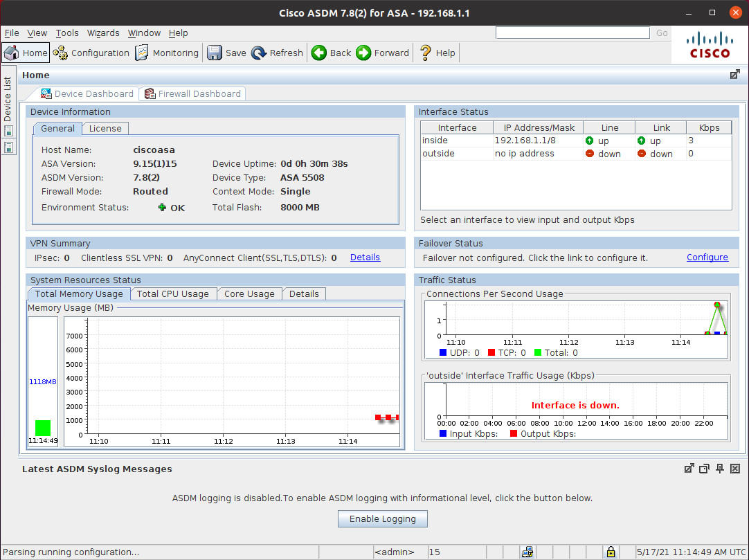This screenshot has height=560, width=749.
Task: Show the system resources Details tab
Action: point(304,294)
